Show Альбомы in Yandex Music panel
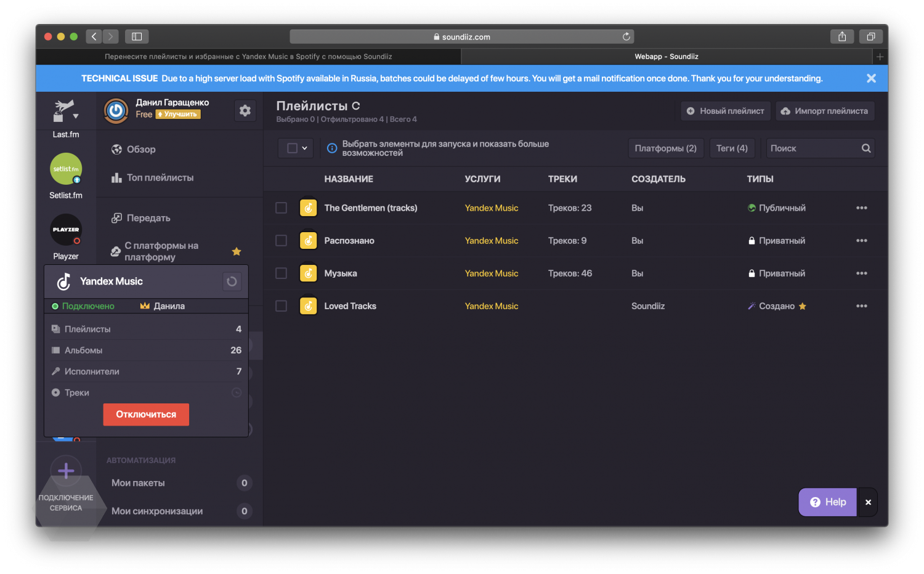 (x=146, y=350)
